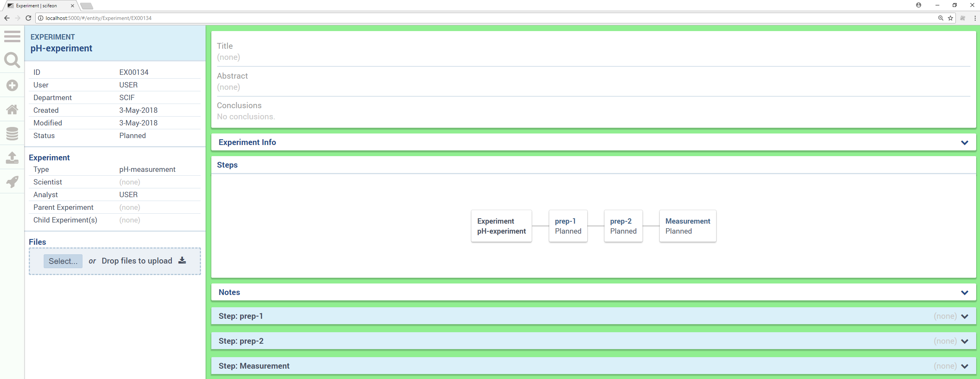This screenshot has height=379, width=980.
Task: Open the prep-1 step card
Action: (568, 226)
